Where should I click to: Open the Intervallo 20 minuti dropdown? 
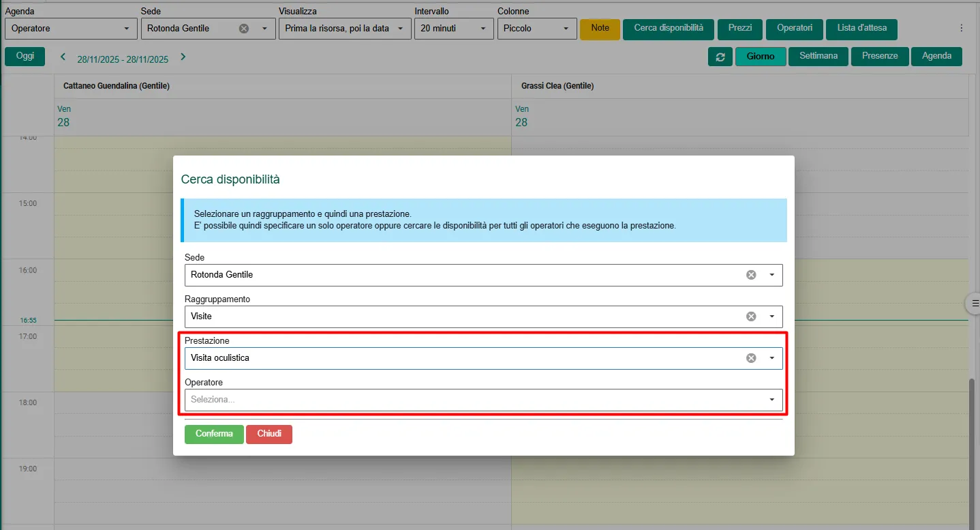pos(454,29)
